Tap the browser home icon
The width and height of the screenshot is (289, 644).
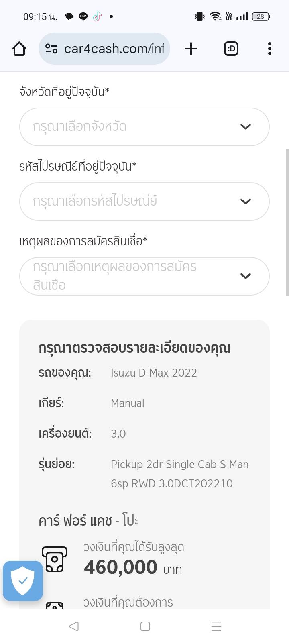(x=19, y=49)
